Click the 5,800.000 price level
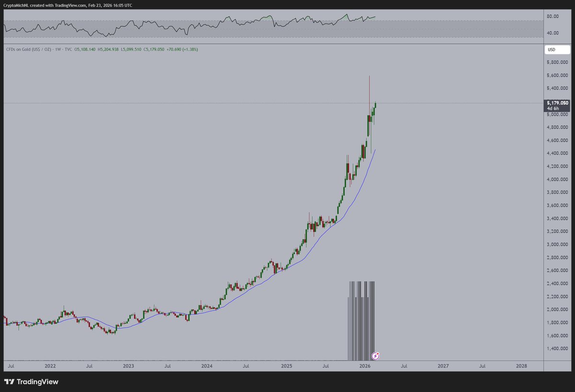The width and height of the screenshot is (575, 392). 557,62
